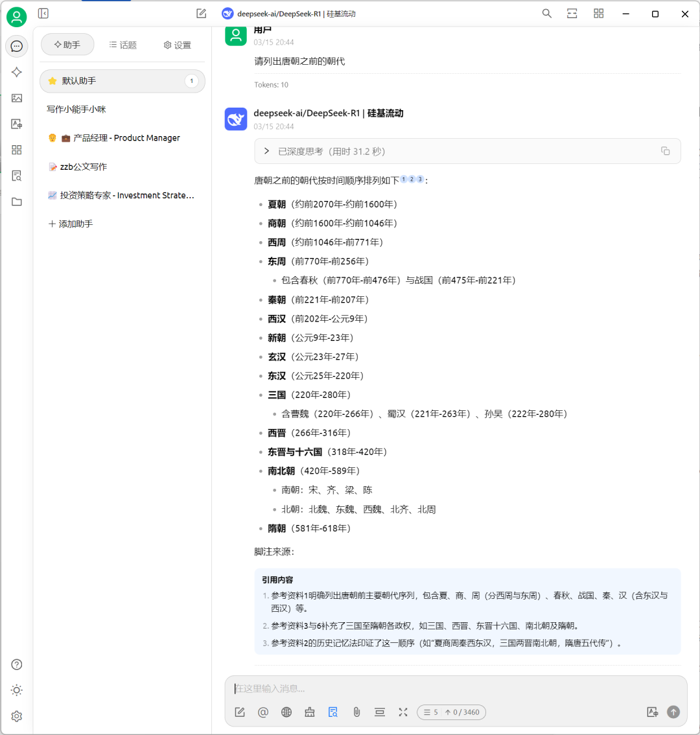
Task: Click footnote citation 1 in the response
Action: [x=403, y=179]
